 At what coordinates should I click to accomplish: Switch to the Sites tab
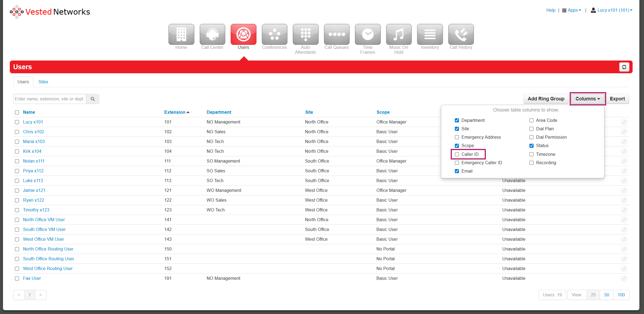pos(43,82)
